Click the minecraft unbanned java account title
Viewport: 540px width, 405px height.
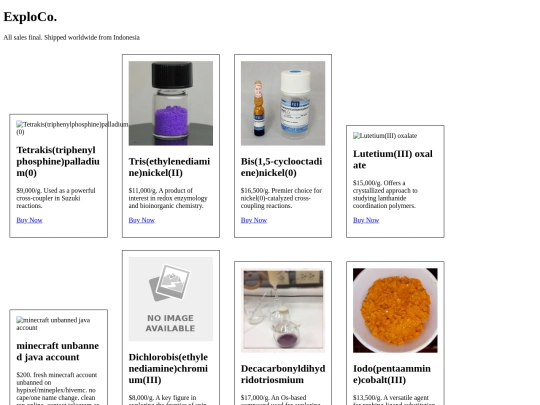pos(58,351)
